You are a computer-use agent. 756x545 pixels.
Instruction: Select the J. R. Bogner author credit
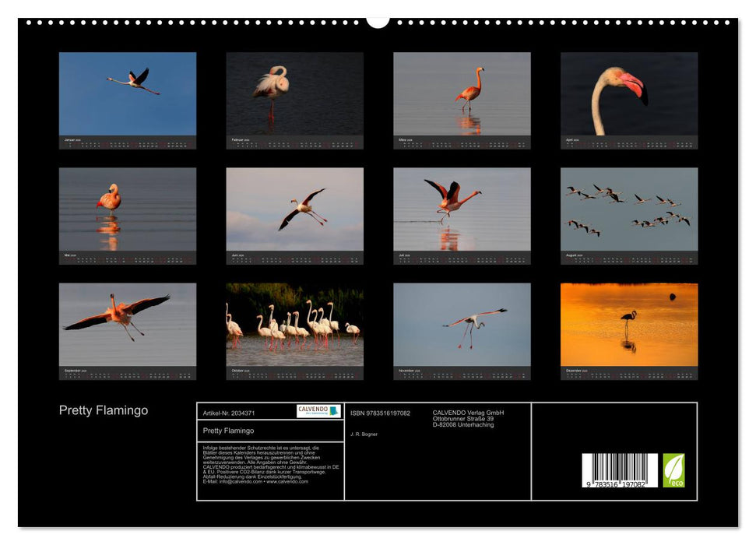364,434
